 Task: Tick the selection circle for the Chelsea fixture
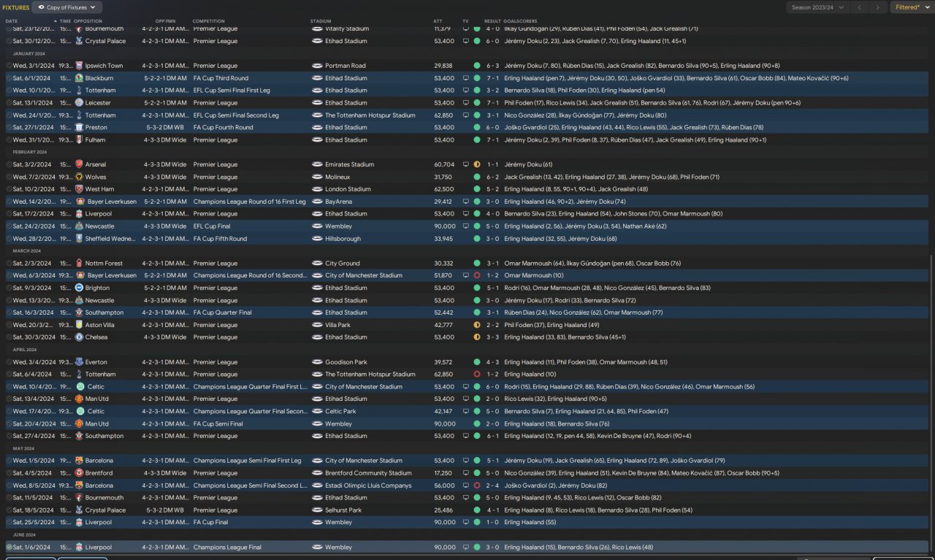click(9, 338)
